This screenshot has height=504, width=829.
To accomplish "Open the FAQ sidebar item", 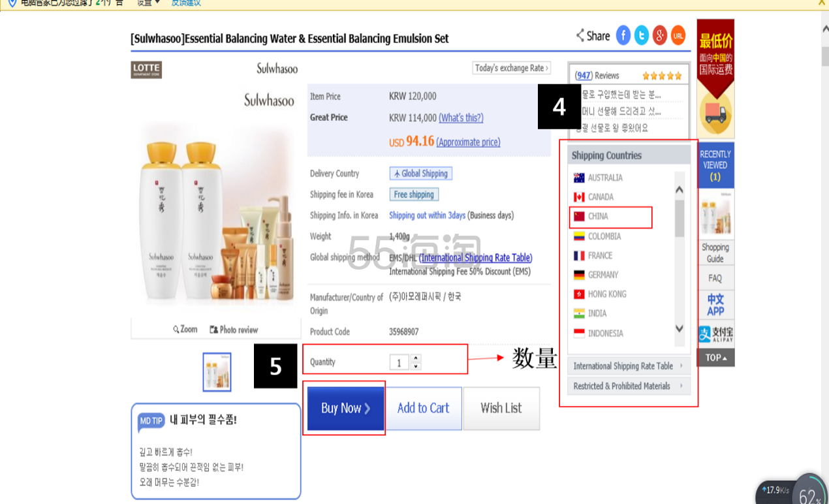I will point(715,278).
